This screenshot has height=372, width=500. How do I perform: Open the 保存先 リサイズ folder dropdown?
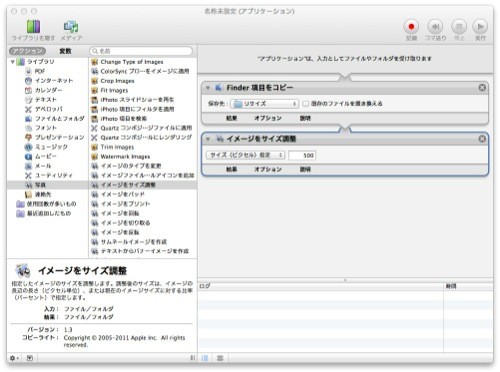264,104
